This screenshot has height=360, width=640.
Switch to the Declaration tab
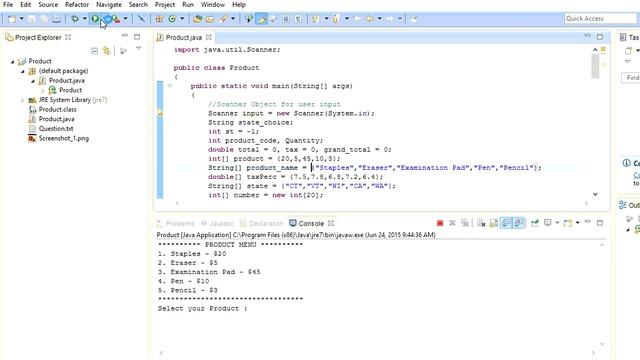click(x=261, y=223)
